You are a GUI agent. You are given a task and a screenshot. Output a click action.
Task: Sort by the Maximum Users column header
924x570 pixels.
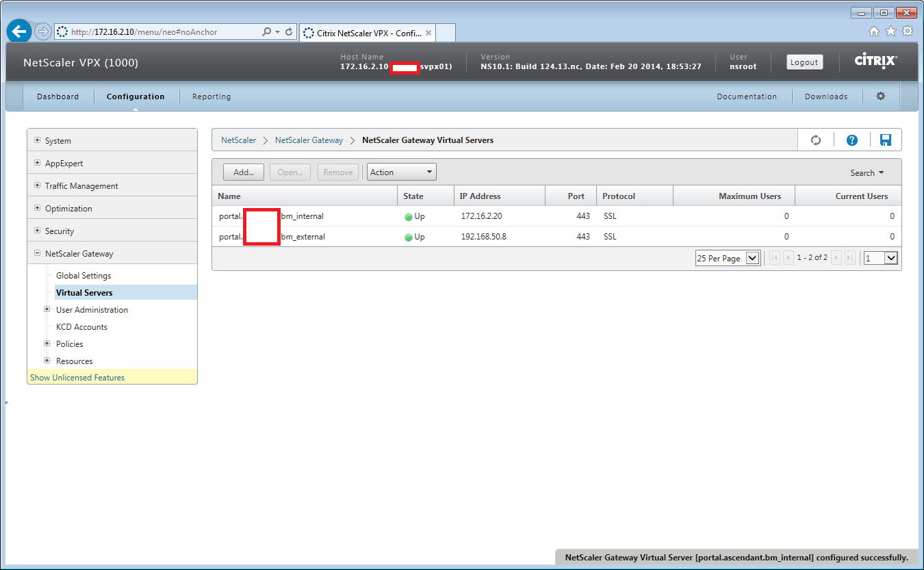(x=734, y=196)
